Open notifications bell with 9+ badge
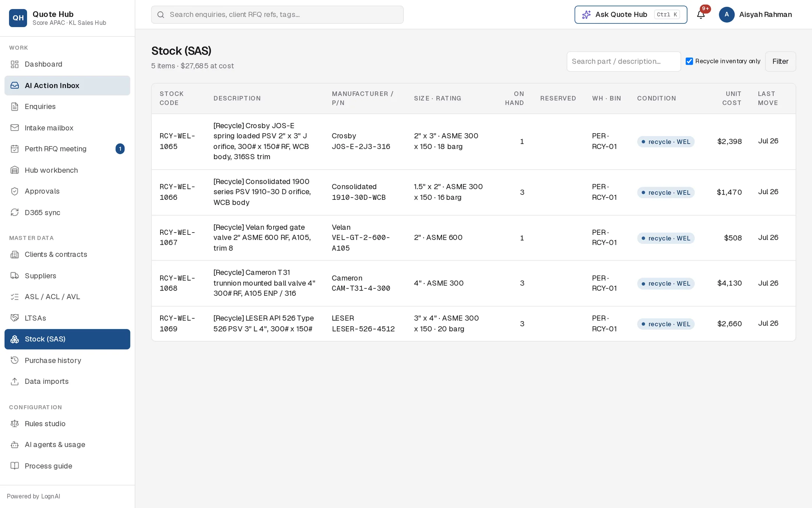This screenshot has height=508, width=812. pyautogui.click(x=701, y=14)
